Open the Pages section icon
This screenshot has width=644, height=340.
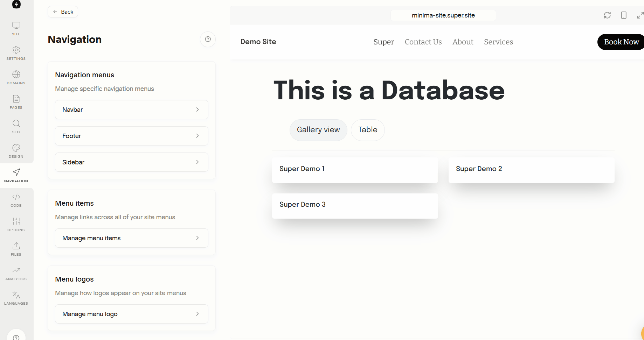(16, 102)
